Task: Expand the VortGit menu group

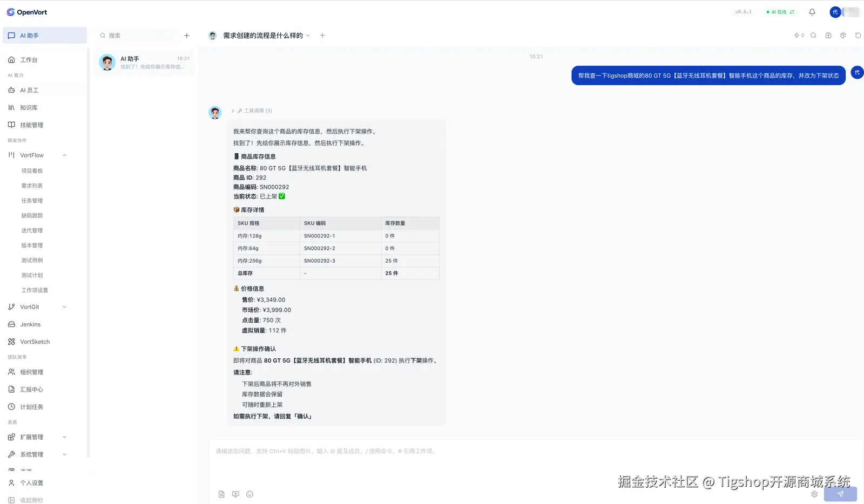Action: coord(64,307)
